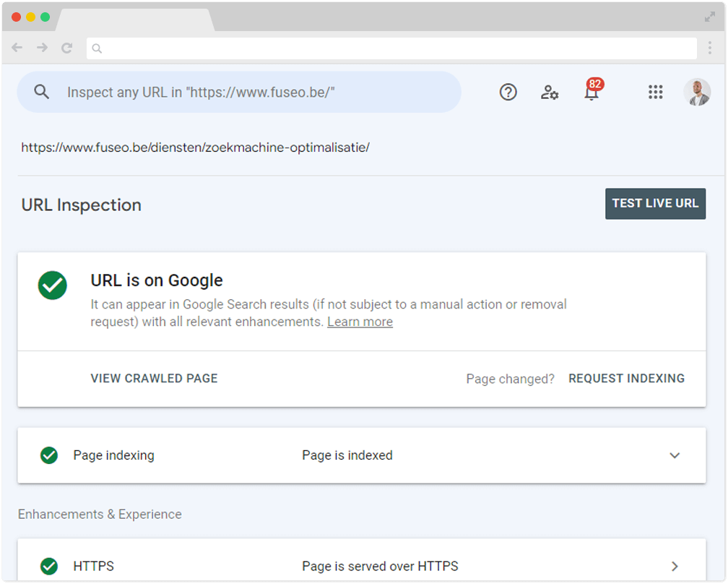The image size is (728, 584).
Task: Click the 'Page is indexed' status text
Action: pos(347,455)
